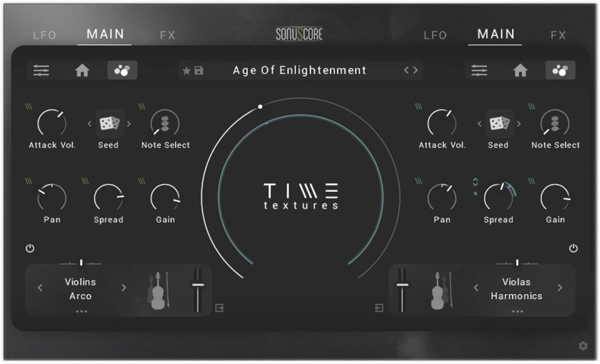Click the modulation stripes above left Gain
Viewport: 600px width, 364px height.
[x=142, y=181]
